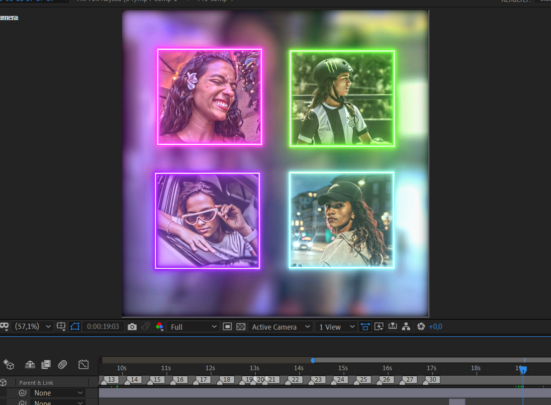551x405 pixels.
Task: Toggle the fast previews icon
Action: (379, 327)
